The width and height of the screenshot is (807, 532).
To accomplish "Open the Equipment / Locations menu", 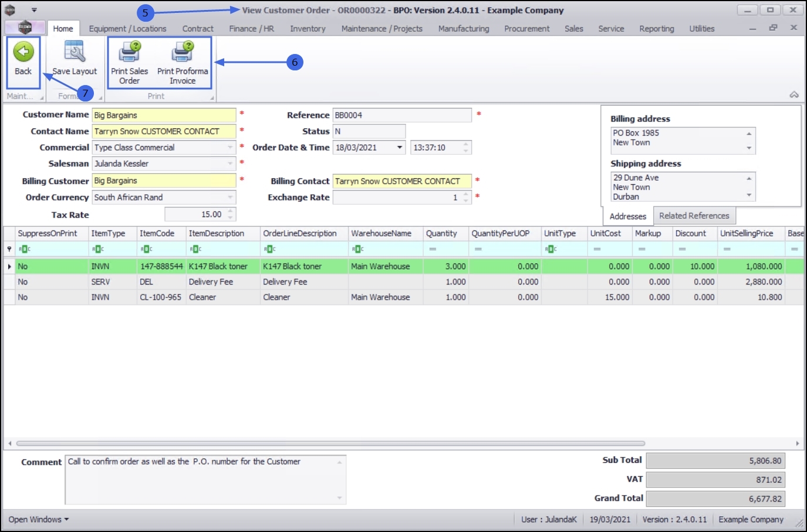I will [127, 29].
